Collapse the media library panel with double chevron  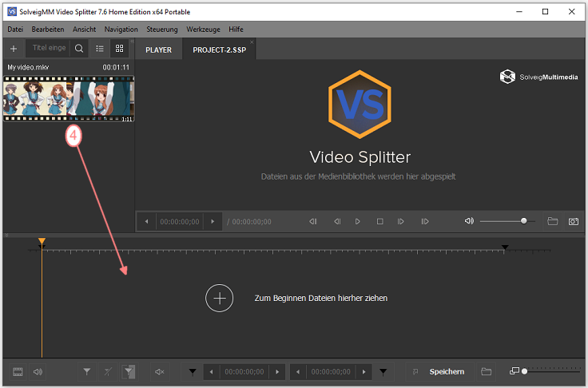(132, 42)
